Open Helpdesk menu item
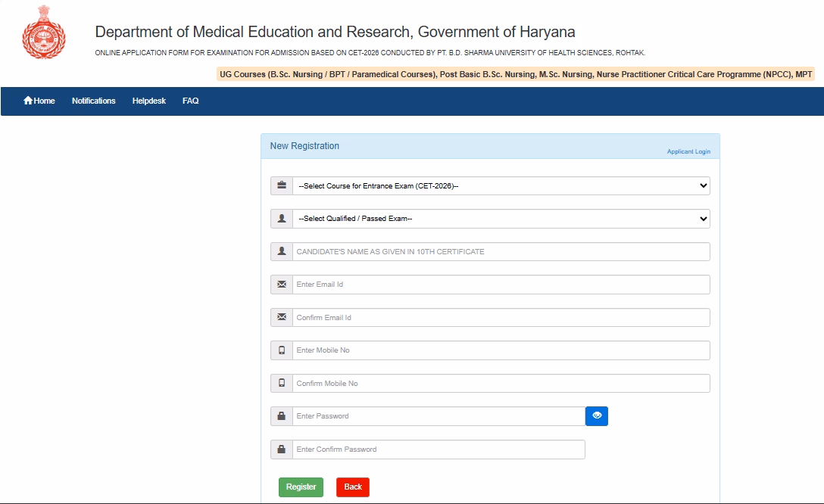 (148, 101)
